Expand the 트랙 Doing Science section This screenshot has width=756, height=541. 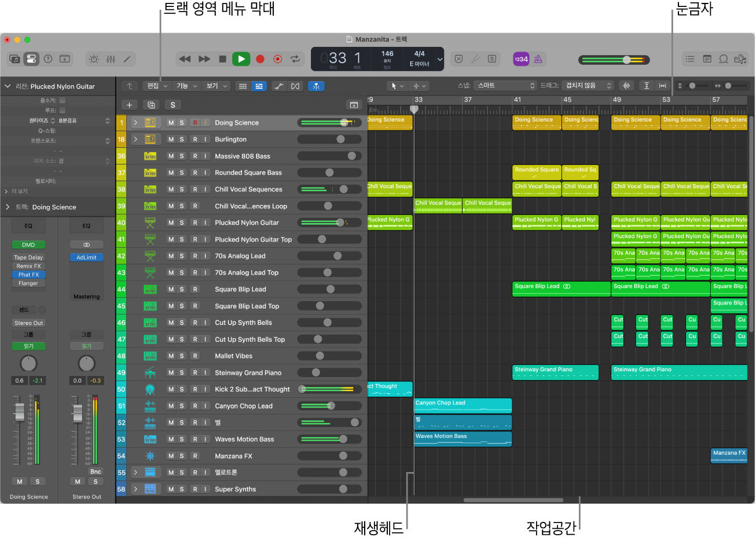pos(8,207)
